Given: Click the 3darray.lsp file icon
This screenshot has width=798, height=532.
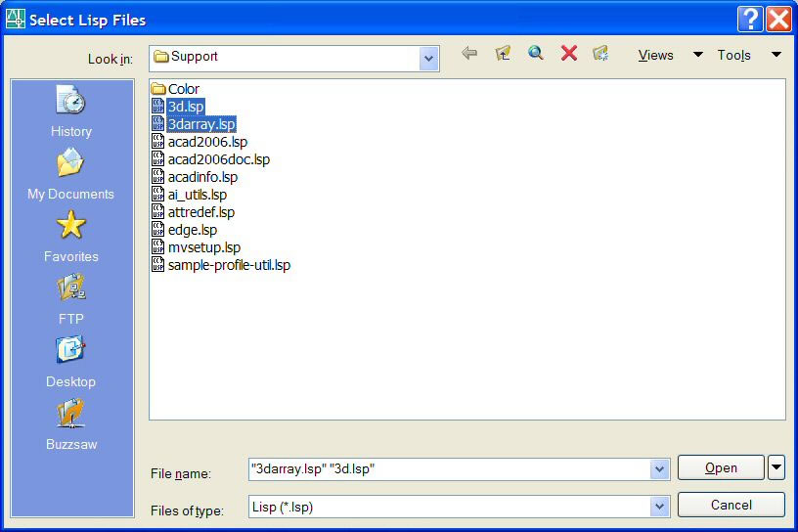Looking at the screenshot, I should 158,123.
